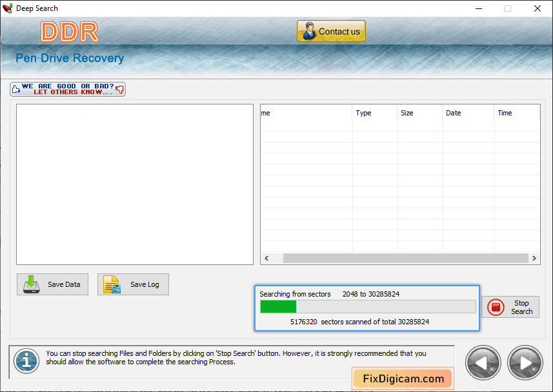Click the green download arrow Save Data icon
Screen dimensions: 553x392
coord(32,284)
